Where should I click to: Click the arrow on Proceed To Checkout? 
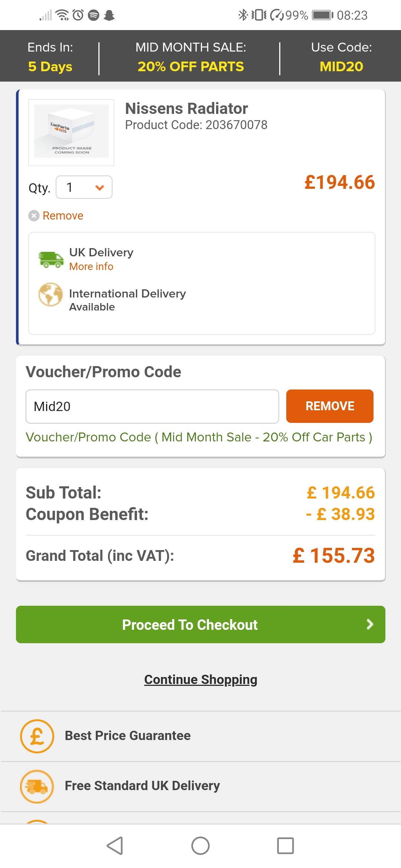point(370,624)
